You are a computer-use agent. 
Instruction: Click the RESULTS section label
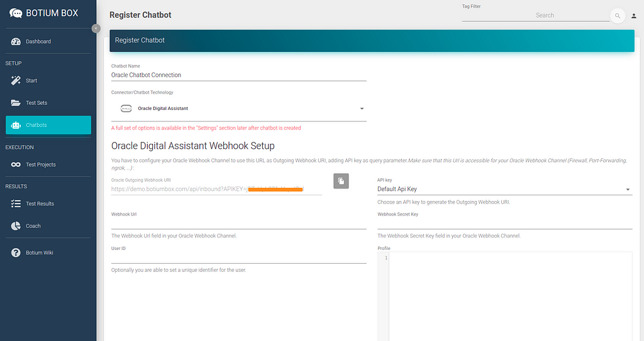(16, 187)
